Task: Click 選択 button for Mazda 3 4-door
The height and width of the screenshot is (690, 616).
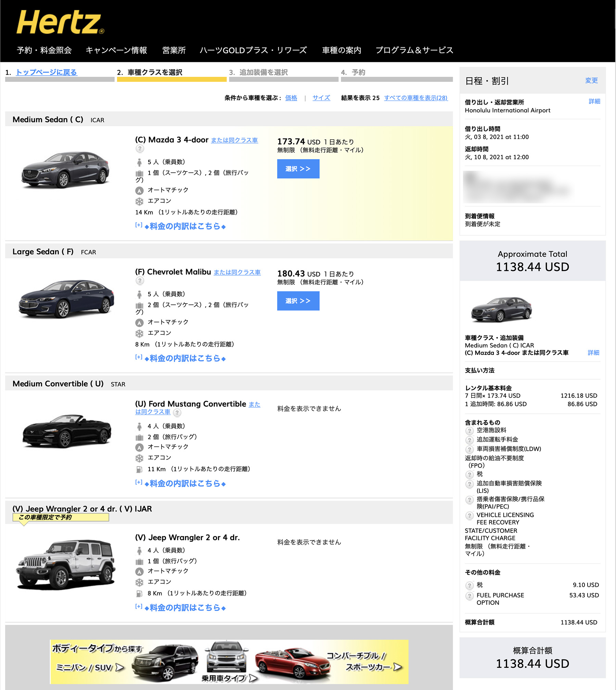Action: pos(298,169)
